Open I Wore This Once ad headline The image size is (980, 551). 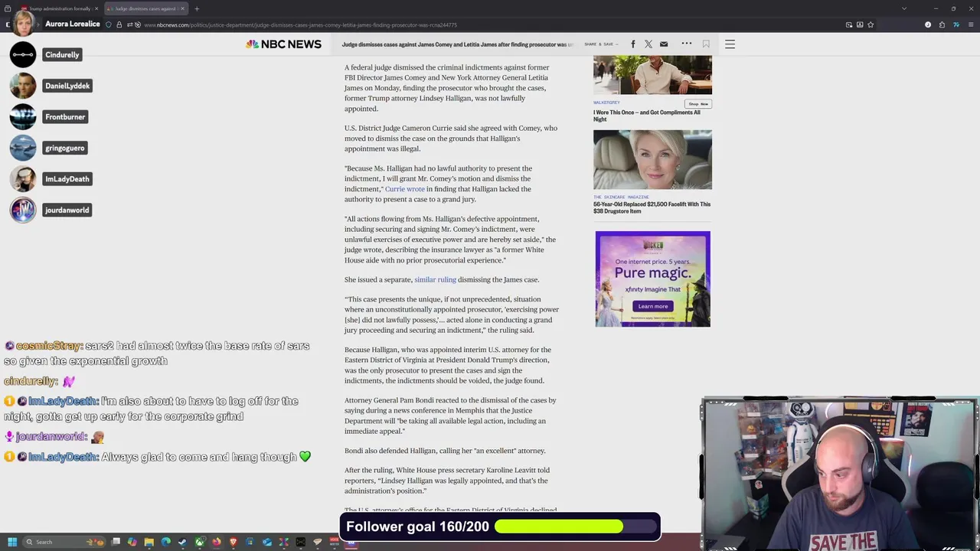[x=646, y=116]
